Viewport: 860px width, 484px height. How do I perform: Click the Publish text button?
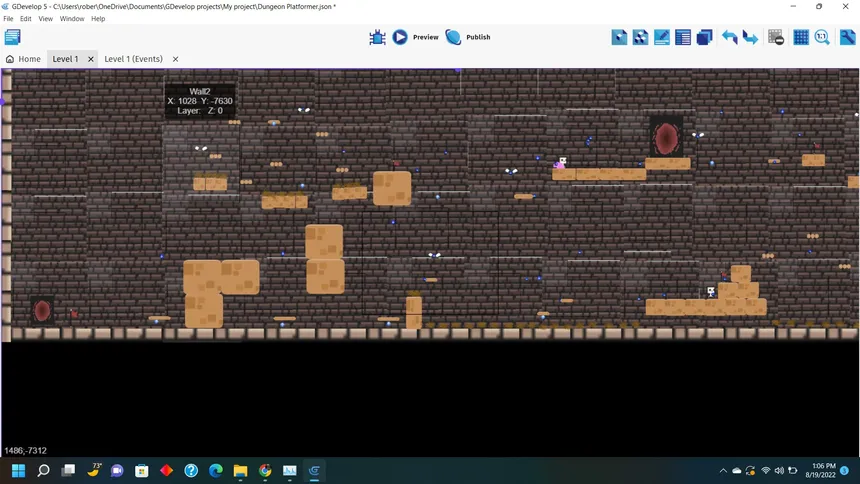tap(478, 37)
